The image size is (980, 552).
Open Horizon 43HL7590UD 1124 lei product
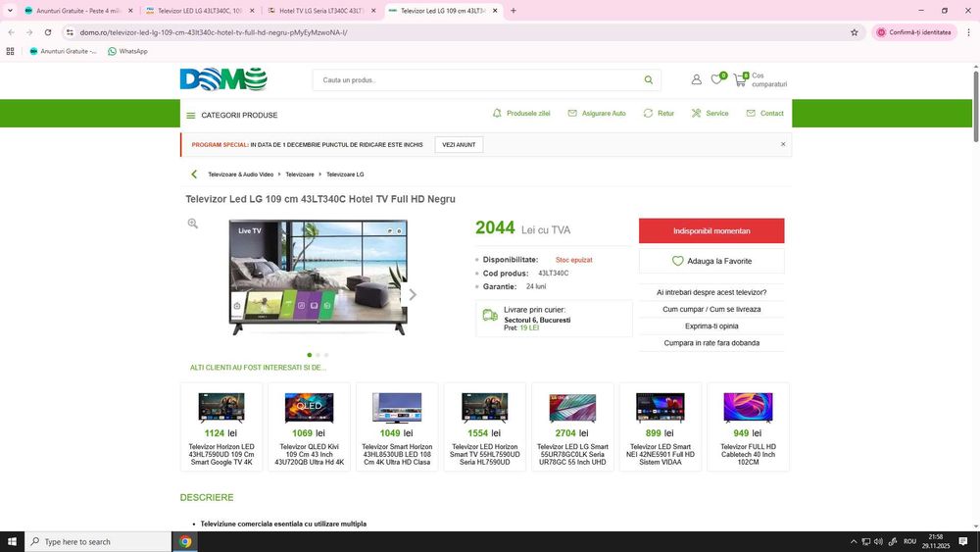pos(221,427)
